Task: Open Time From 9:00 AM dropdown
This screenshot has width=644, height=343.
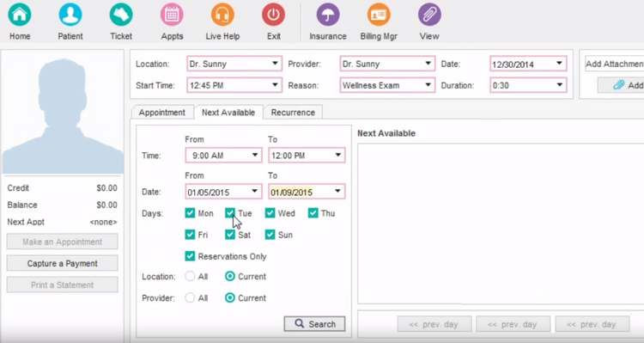Action: point(223,156)
